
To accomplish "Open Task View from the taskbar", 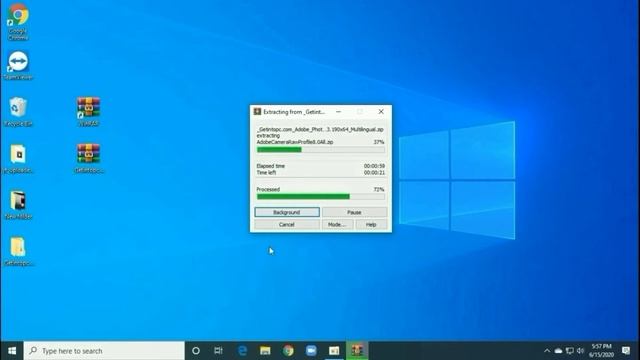I will click(x=218, y=351).
